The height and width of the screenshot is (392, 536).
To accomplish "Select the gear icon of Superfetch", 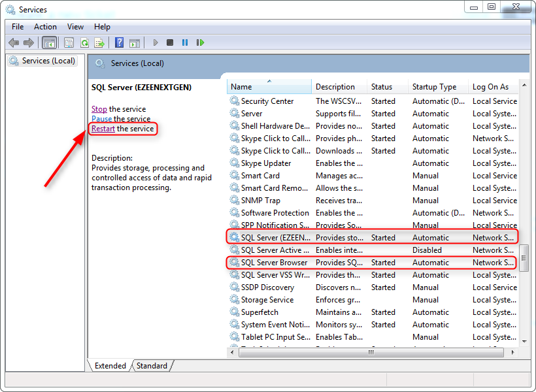I will point(235,312).
